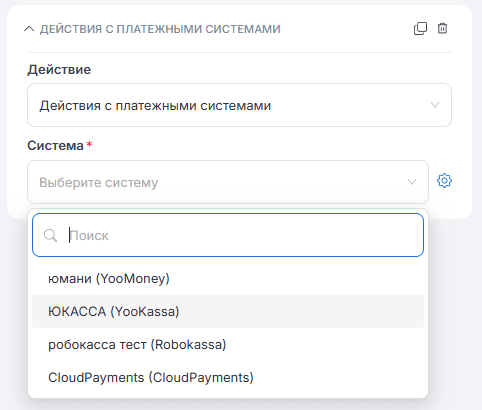Click the section title ДЕЙСТВИЯ С ПЛАТЕЖНЫМИ СИСТЕМАМИ
This screenshot has height=410, width=482.
[x=160, y=29]
